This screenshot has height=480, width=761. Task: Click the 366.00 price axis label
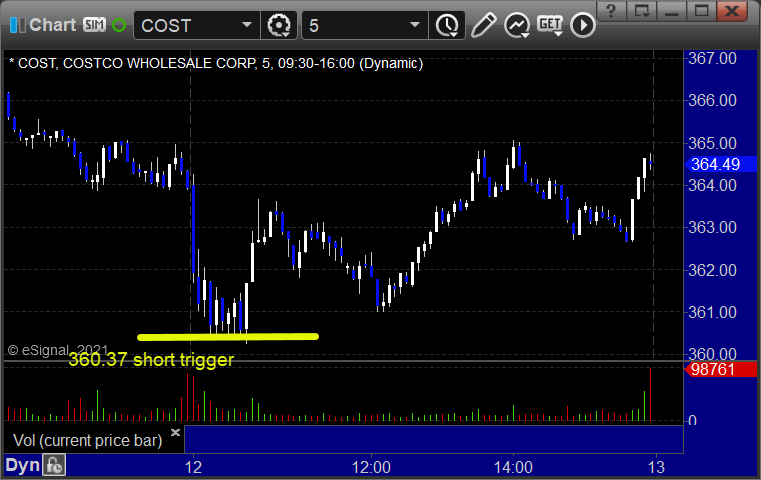[x=712, y=100]
